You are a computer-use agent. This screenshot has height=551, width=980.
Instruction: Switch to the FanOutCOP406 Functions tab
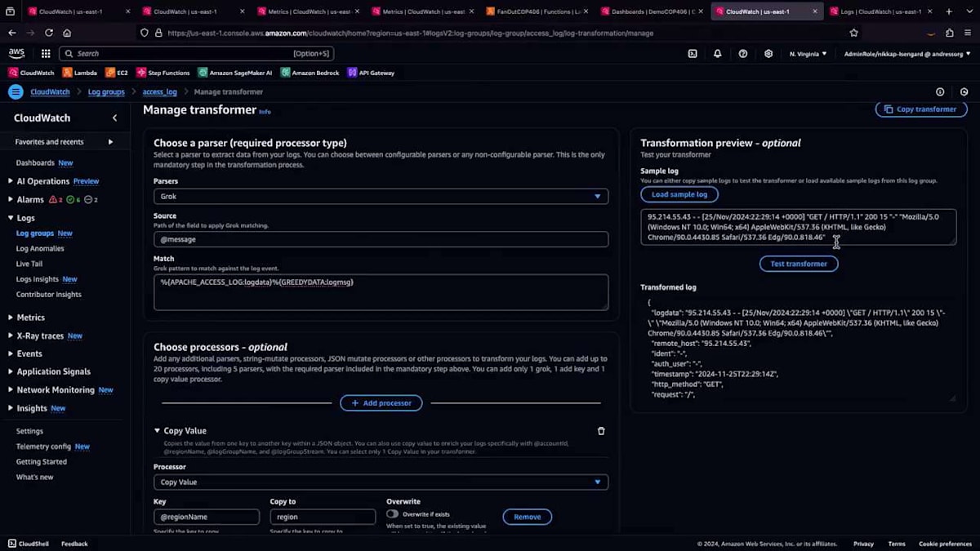pyautogui.click(x=537, y=11)
